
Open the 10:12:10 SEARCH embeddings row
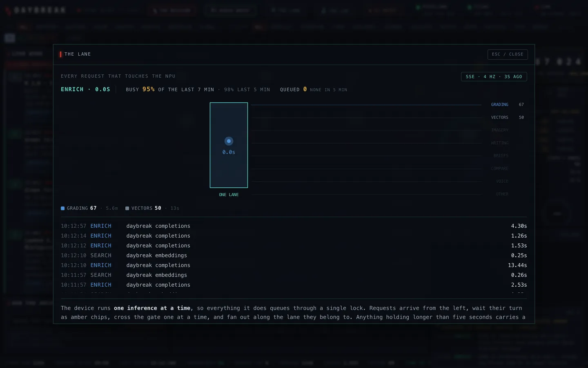pyautogui.click(x=294, y=256)
